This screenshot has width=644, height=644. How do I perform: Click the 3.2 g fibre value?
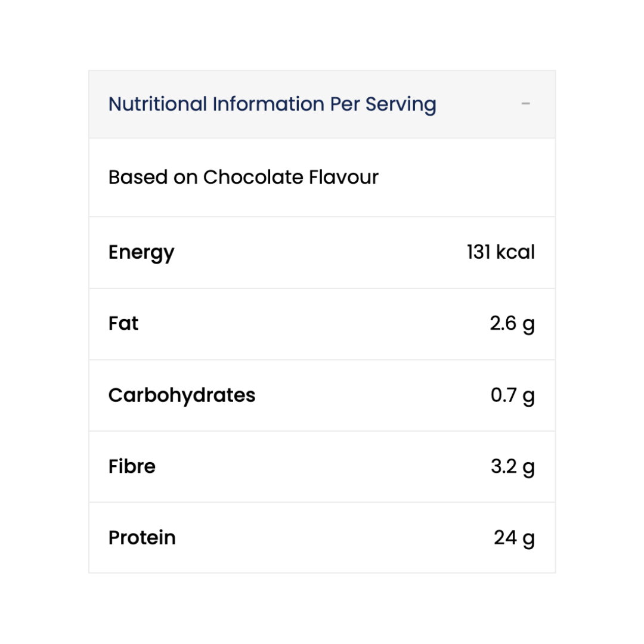click(512, 467)
